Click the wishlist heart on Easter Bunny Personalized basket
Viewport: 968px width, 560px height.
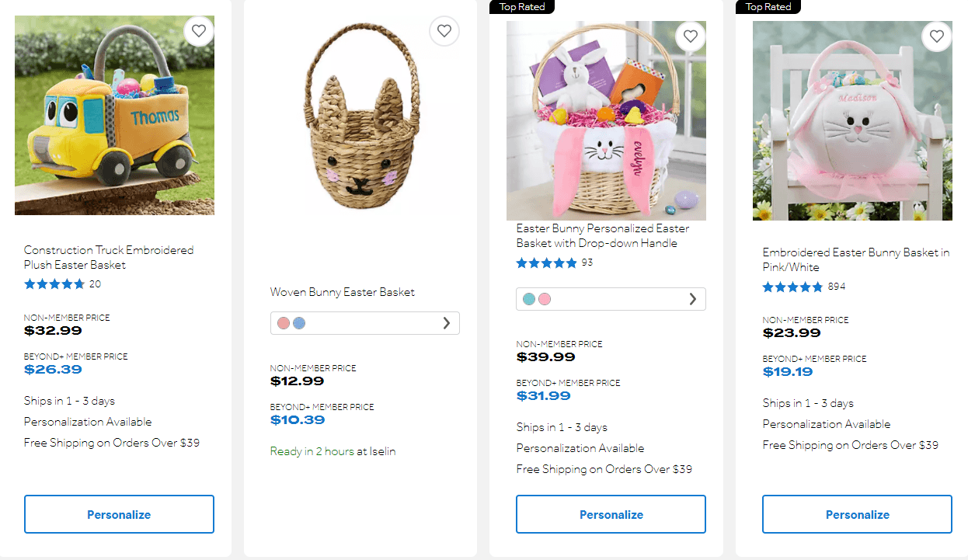tap(690, 36)
